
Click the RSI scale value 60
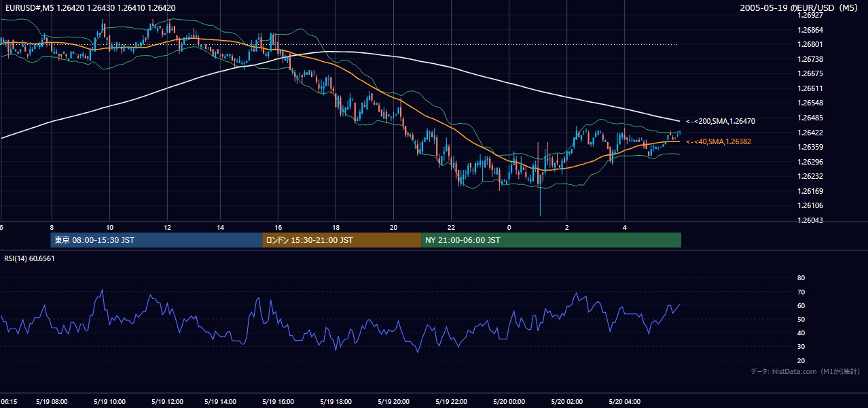coord(801,305)
